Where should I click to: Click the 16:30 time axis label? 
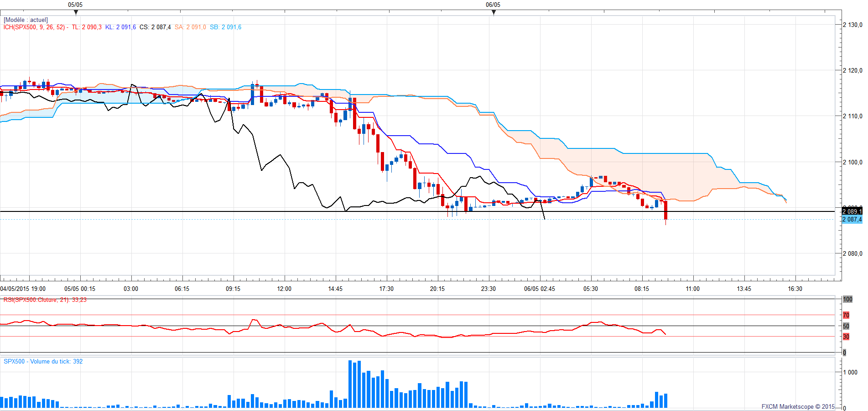coord(795,289)
